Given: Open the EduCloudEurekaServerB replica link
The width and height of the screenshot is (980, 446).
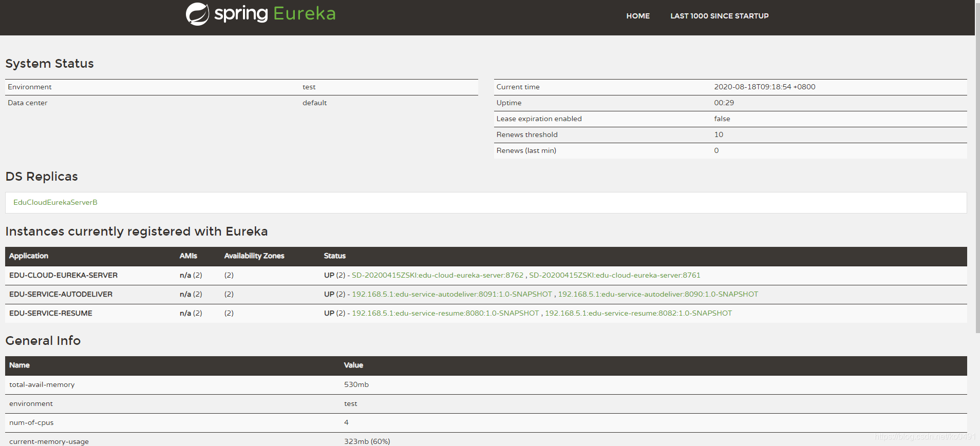Looking at the screenshot, I should 55,202.
